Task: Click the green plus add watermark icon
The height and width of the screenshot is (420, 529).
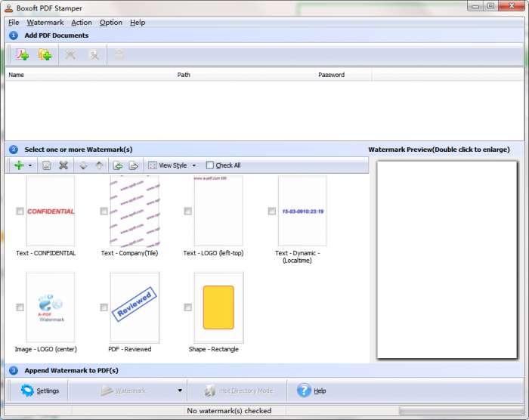Action: click(19, 165)
